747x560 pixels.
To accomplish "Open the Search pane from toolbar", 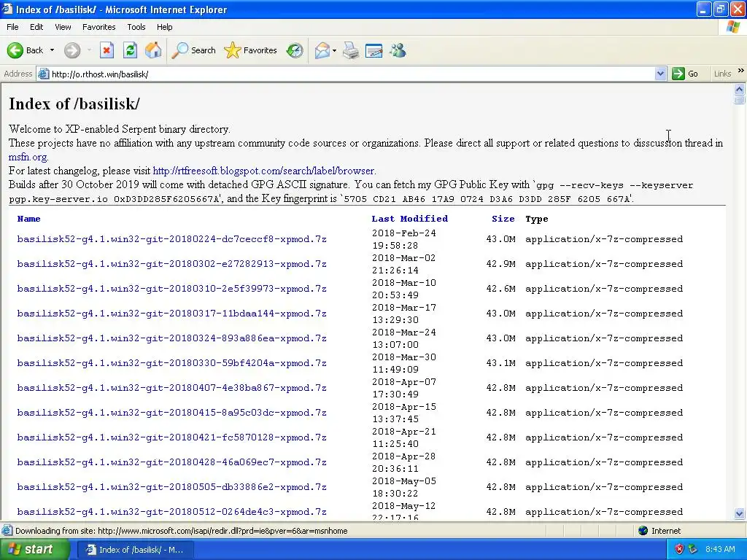I will [x=193, y=50].
